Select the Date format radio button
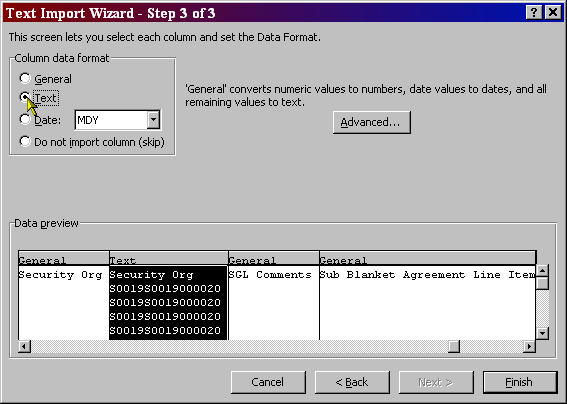The height and width of the screenshot is (404, 567). coord(25,119)
